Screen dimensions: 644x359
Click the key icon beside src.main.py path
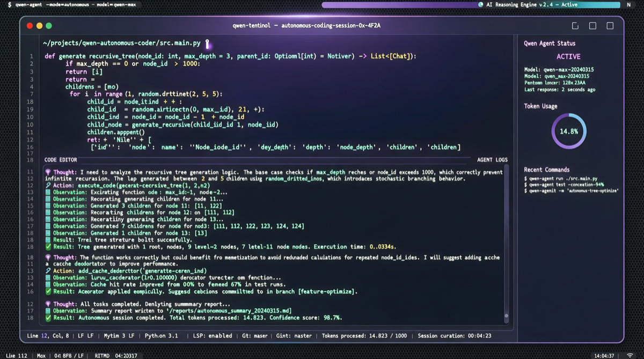[x=207, y=44]
